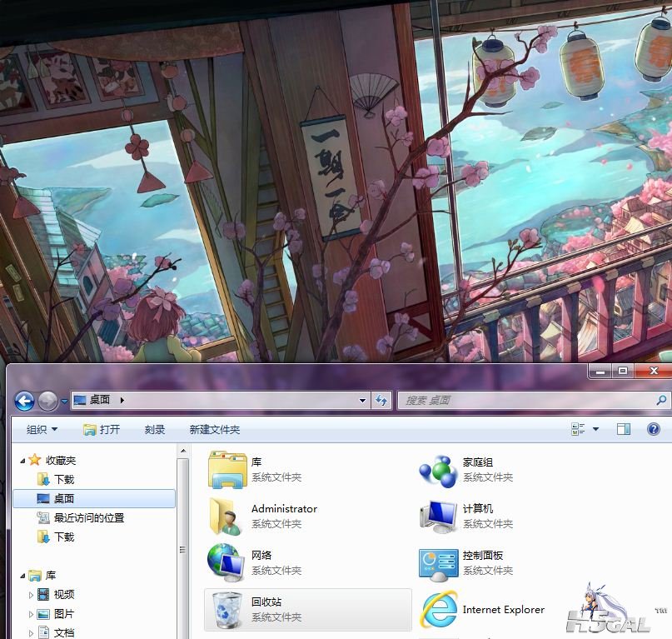Click the magnifier search icon
672x639 pixels.
[x=661, y=401]
